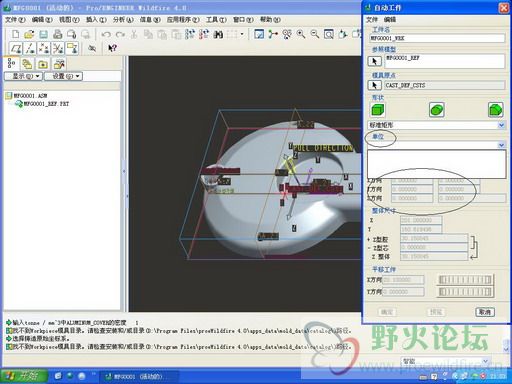Save the model with the floppy disk icon
512x384 pixels.
click(x=43, y=34)
